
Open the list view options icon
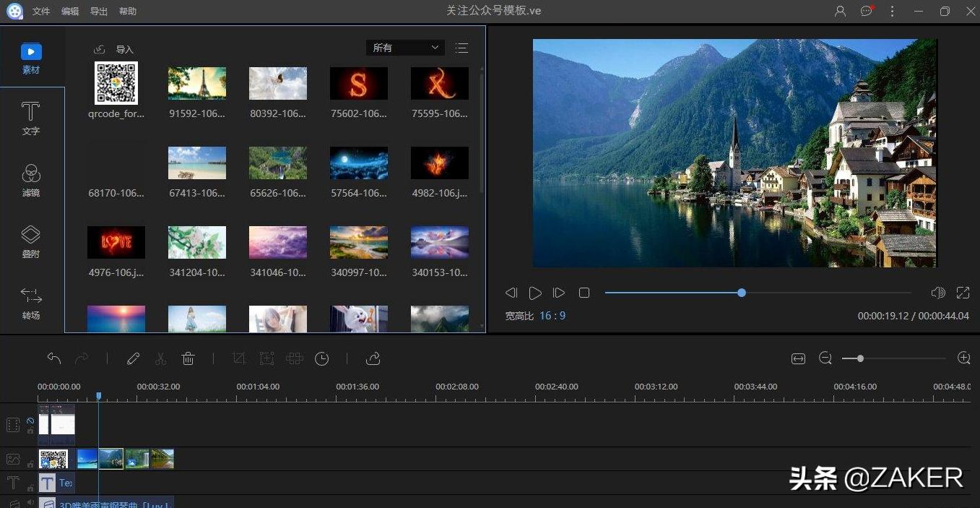click(x=461, y=48)
